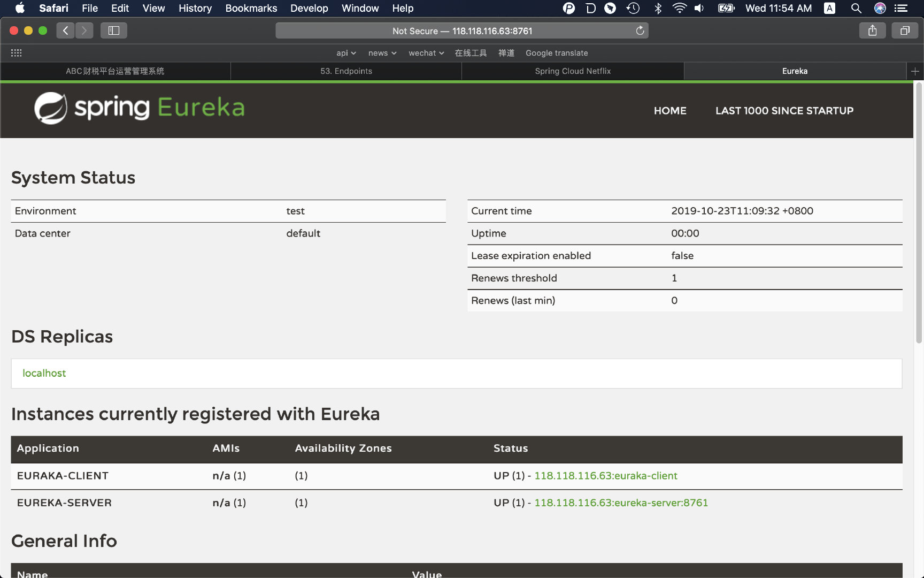
Task: Open the Edit menu
Action: tap(120, 8)
